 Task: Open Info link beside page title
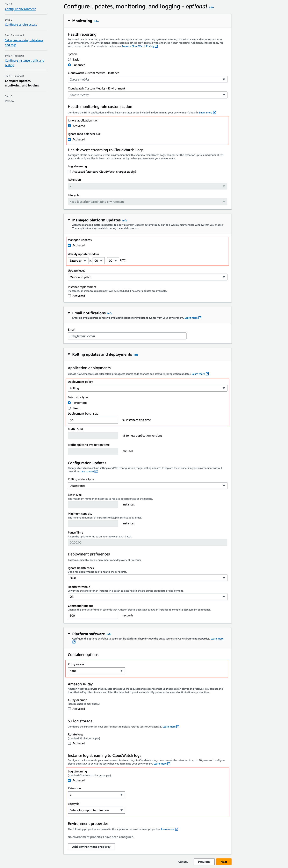(211, 7)
